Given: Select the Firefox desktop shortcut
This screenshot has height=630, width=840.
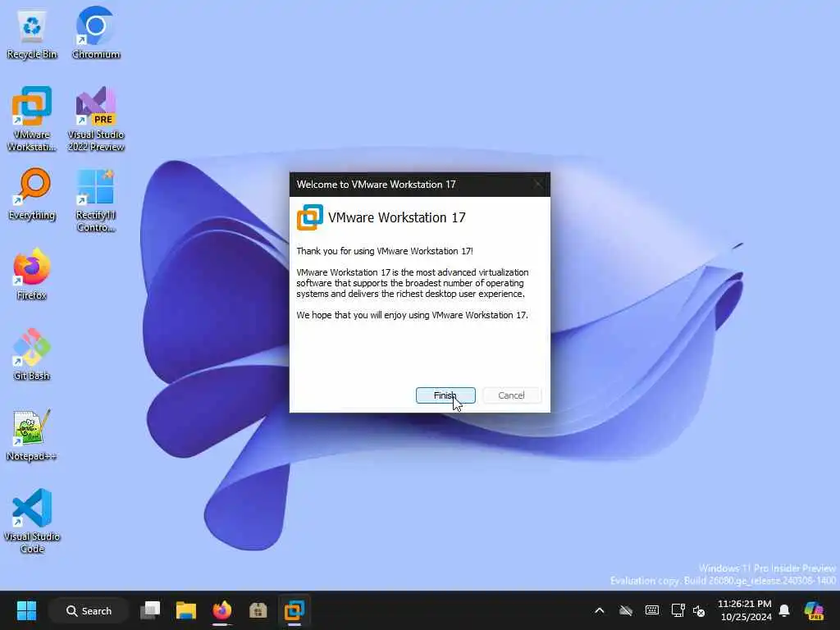Looking at the screenshot, I should [x=32, y=274].
